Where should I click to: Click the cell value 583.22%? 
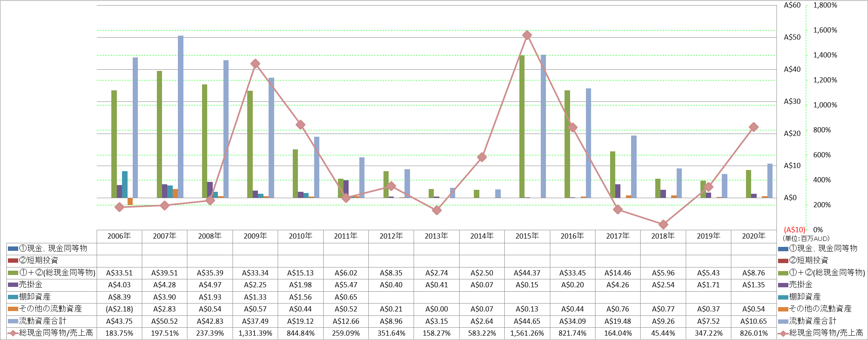click(482, 333)
